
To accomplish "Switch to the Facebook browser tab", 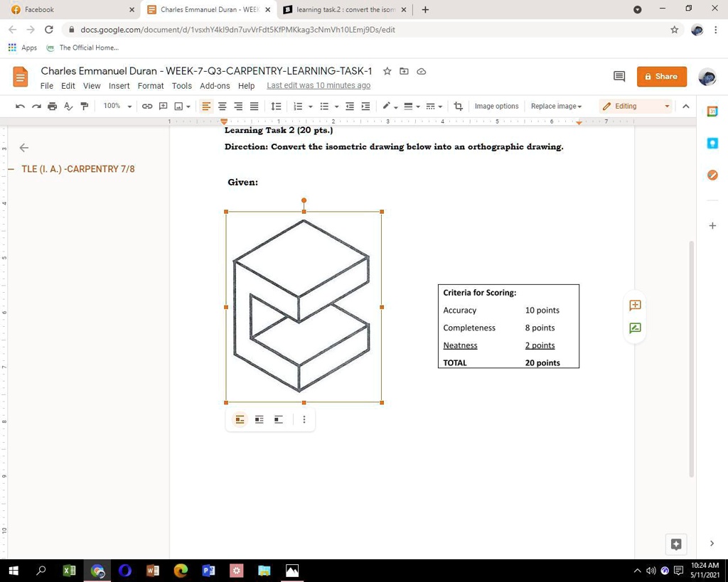I will click(71, 9).
